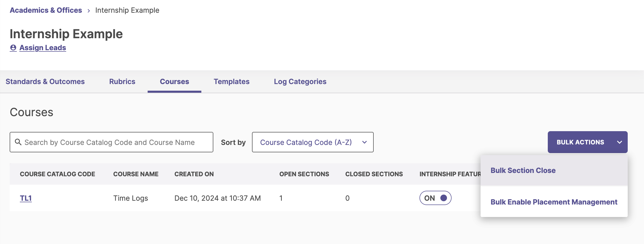Click the Internship Example breadcrumb text
The width and height of the screenshot is (644, 244).
click(127, 10)
